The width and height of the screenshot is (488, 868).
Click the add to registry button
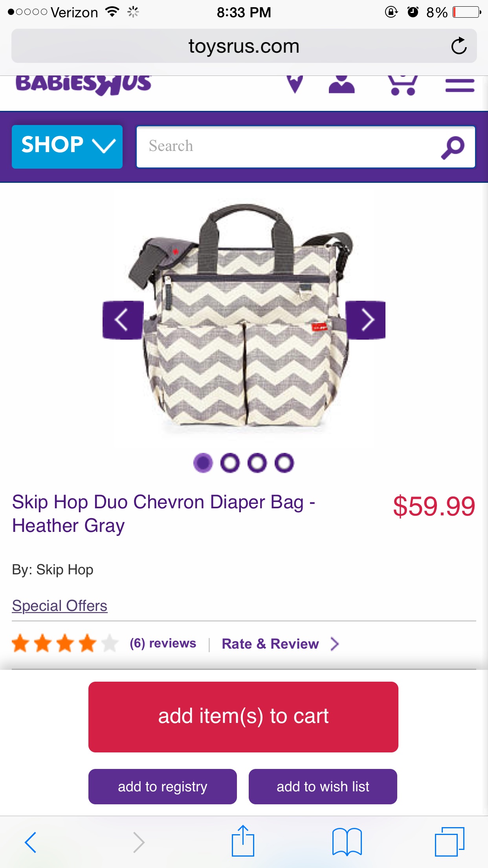point(163,787)
